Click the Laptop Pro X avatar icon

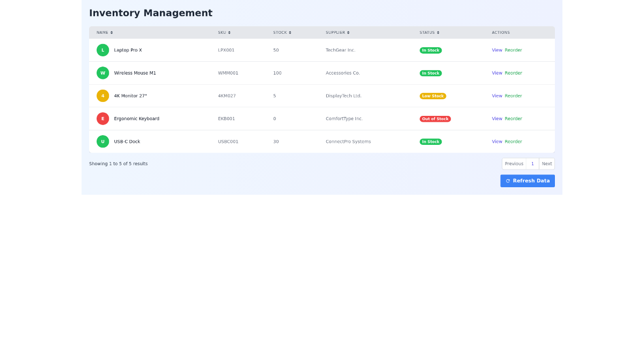tap(103, 50)
